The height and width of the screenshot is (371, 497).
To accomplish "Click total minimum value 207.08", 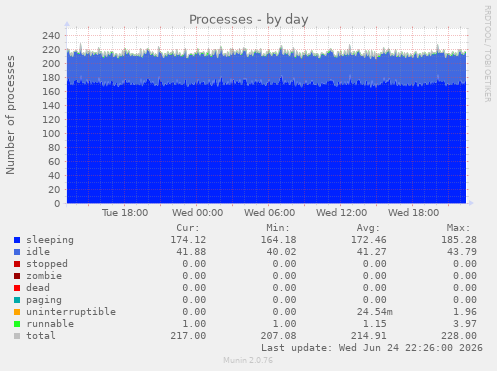I will coord(279,336).
